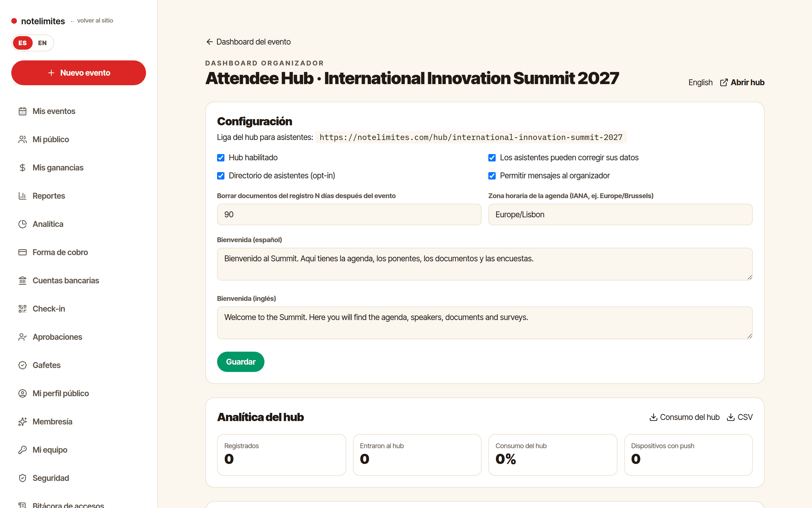Click the Cuentas bancarias bank icon
812x508 pixels.
[23, 281]
